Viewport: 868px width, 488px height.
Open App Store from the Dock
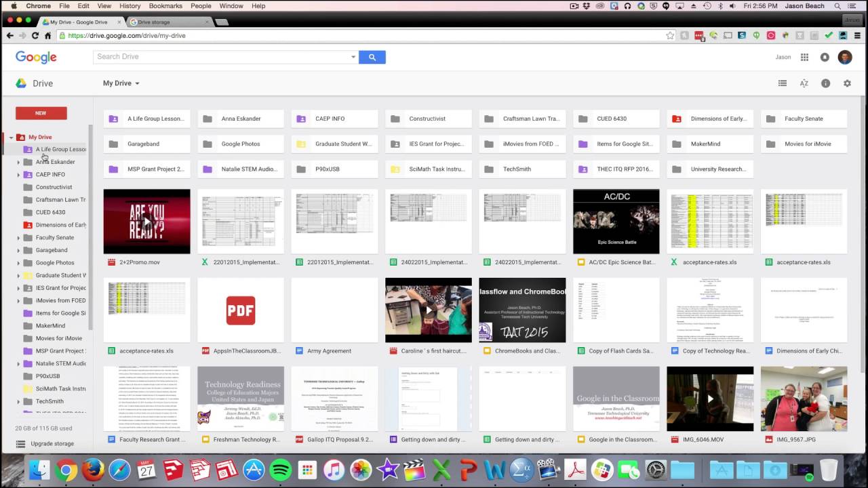click(254, 470)
